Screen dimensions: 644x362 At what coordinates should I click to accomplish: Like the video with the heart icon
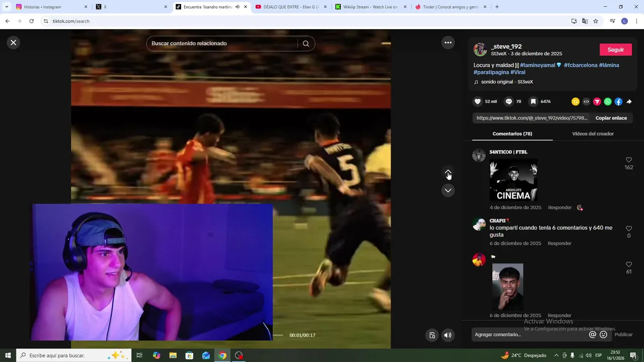coord(478,102)
